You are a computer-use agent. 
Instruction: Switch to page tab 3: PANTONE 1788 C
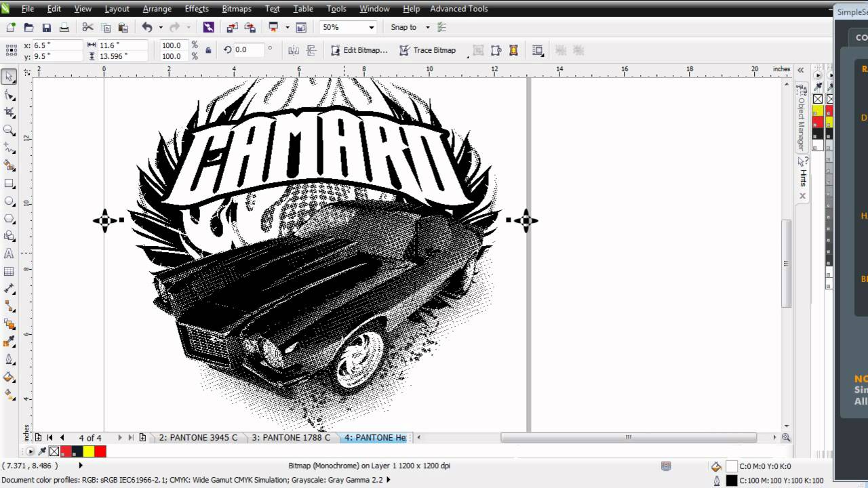(x=291, y=438)
